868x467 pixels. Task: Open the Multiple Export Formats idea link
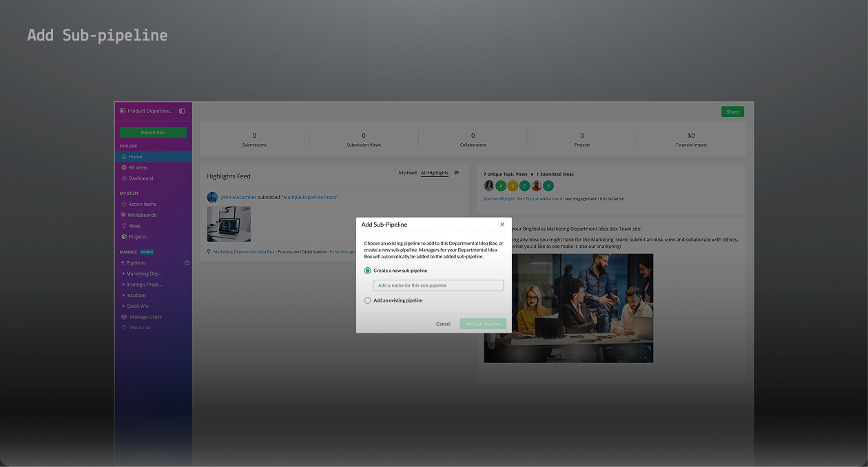point(310,198)
